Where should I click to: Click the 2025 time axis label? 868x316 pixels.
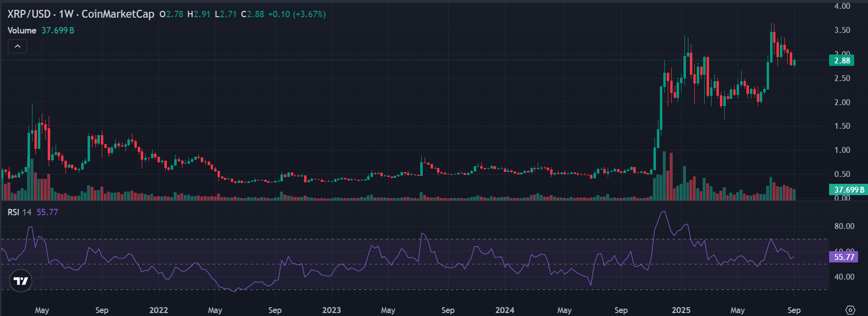pos(681,310)
